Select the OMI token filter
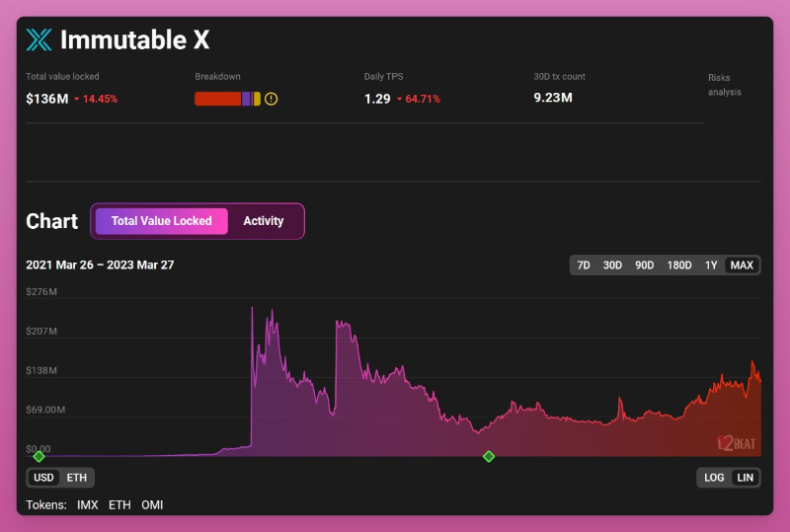 point(152,504)
